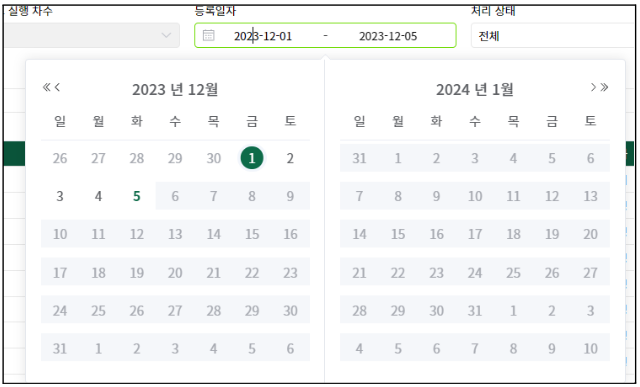This screenshot has height=387, width=640.
Task: Select December 1 highlighted in green circle
Action: 252,158
